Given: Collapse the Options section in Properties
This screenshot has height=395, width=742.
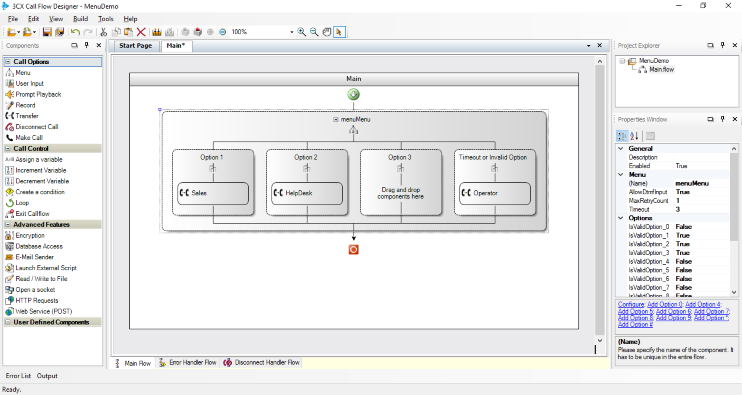Looking at the screenshot, I should coord(621,218).
